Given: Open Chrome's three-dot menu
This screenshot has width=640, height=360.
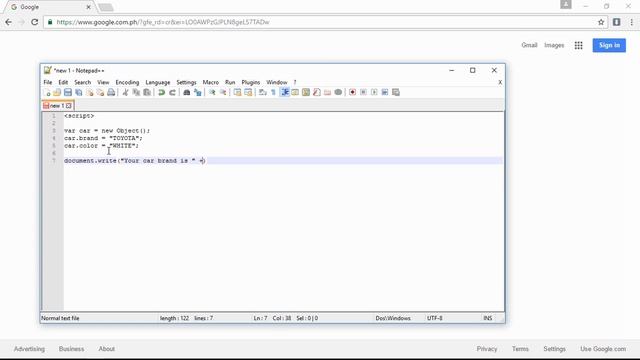Looking at the screenshot, I should (631, 22).
